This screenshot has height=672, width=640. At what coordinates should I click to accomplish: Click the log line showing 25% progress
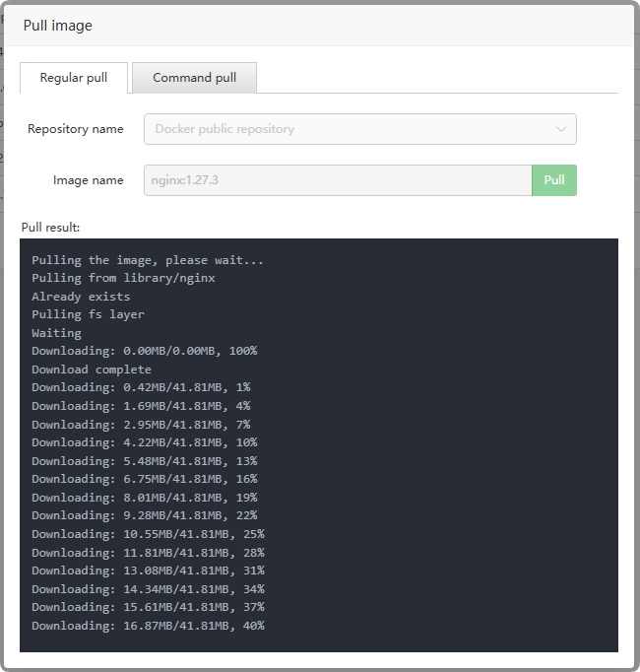[148, 534]
